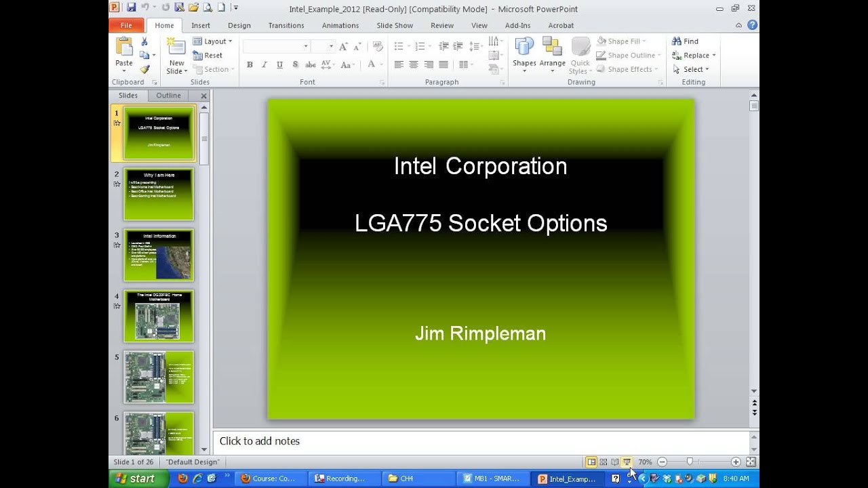868x488 pixels.
Task: Open the Arrange menu
Action: 552,56
